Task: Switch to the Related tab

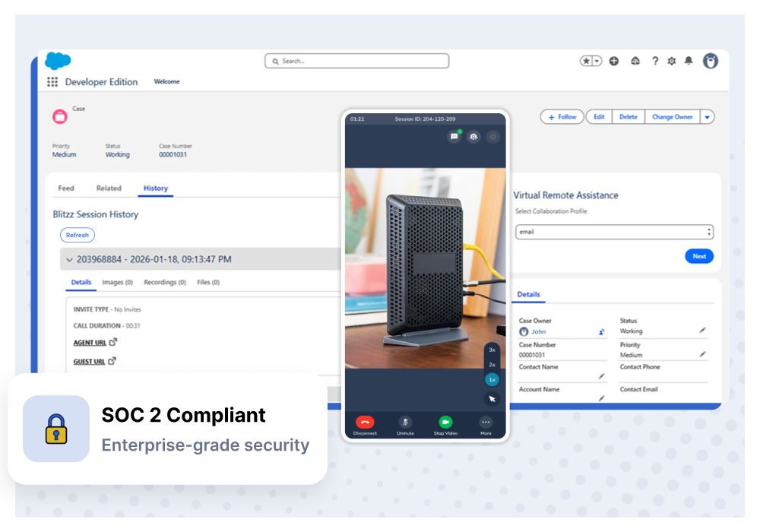Action: [109, 188]
